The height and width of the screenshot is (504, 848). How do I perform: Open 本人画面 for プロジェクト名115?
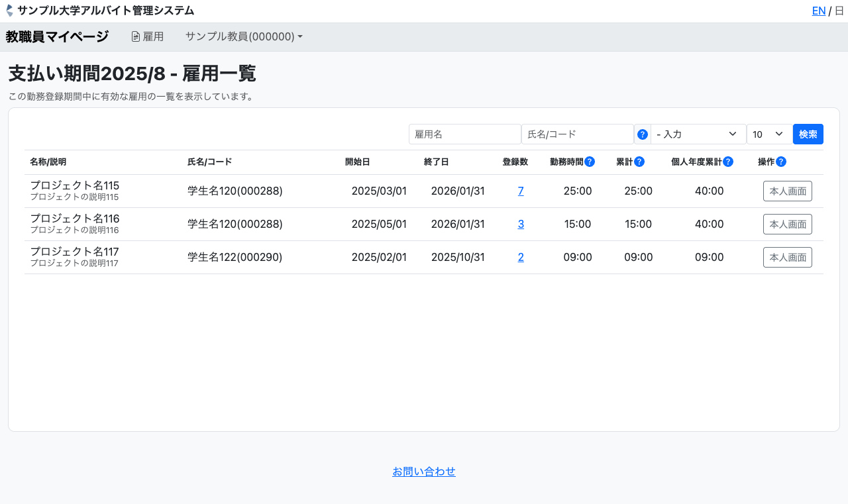[x=788, y=191]
